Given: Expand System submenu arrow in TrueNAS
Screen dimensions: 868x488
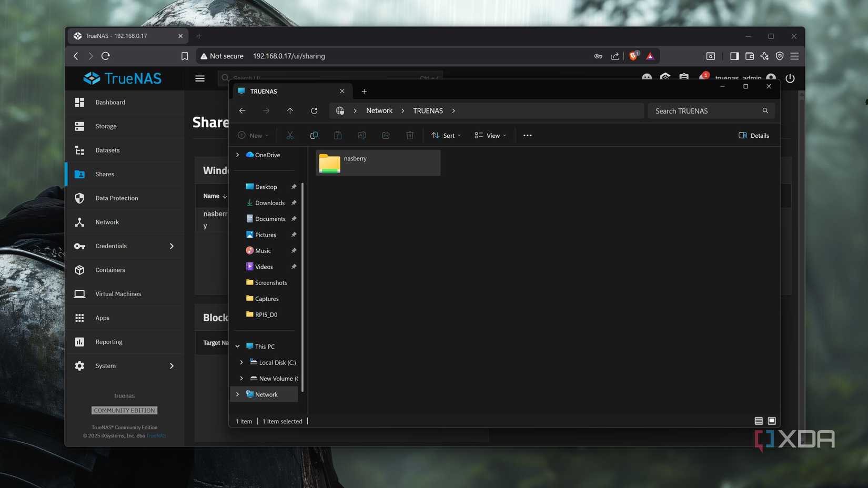Looking at the screenshot, I should tap(171, 366).
